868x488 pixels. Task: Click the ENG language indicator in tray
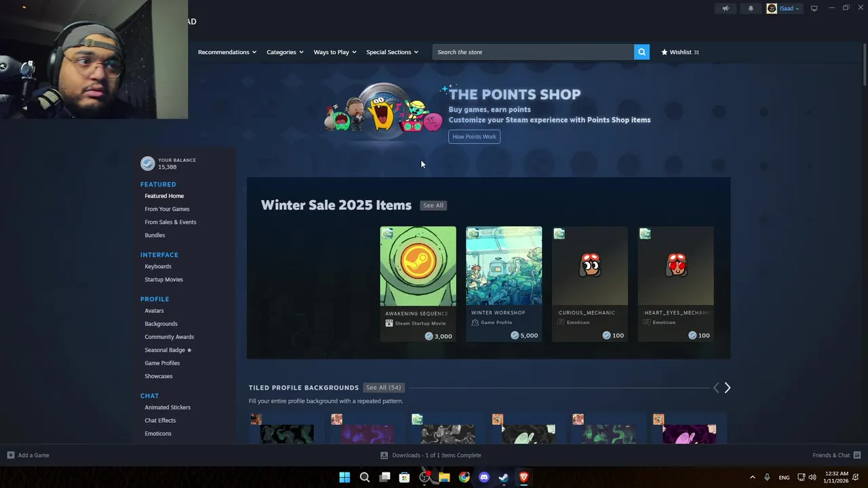coord(784,478)
